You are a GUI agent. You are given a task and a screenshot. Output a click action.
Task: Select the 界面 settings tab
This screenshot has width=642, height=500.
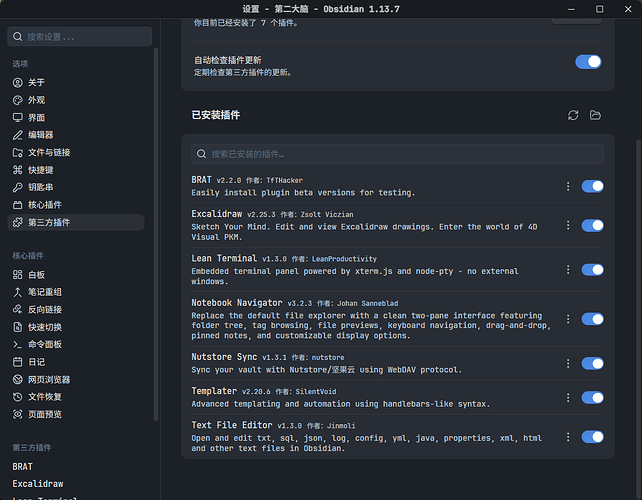[76, 118]
